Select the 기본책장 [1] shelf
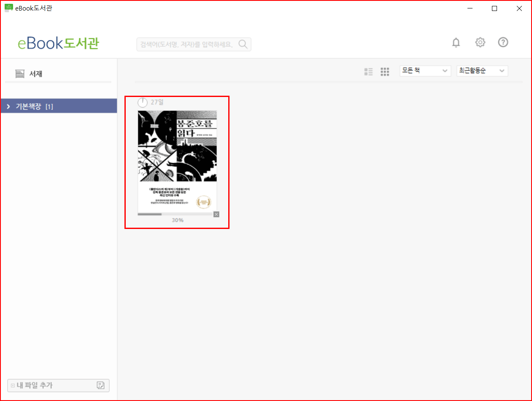Viewport: 532px width, 401px height. click(59, 106)
